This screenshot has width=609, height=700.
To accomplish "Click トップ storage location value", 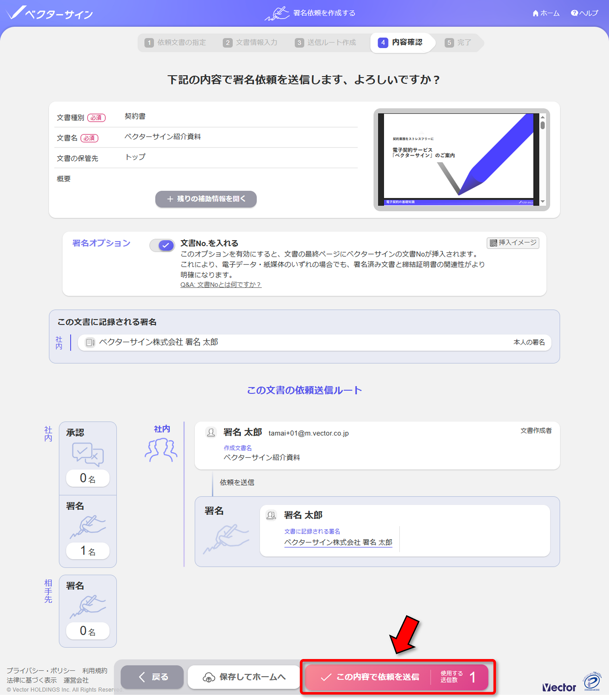I will [135, 157].
